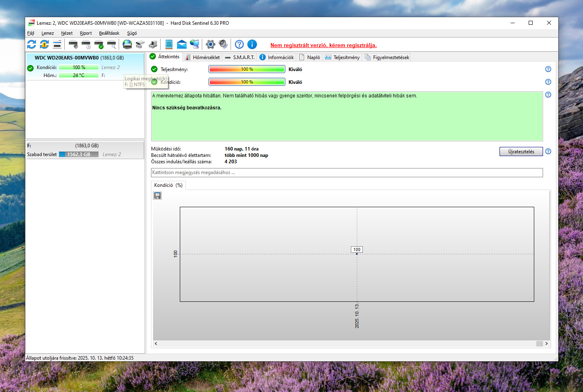
Task: Open the Fájl menu
Action: tap(31, 33)
